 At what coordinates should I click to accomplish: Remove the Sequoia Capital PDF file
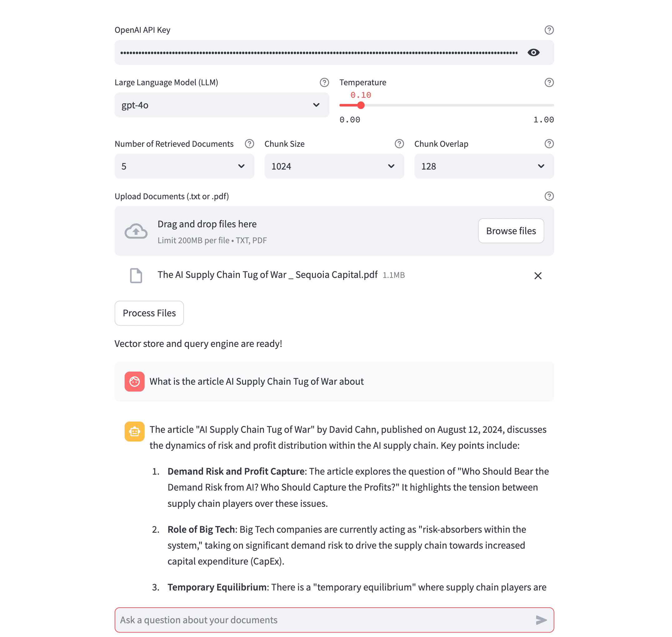tap(537, 275)
